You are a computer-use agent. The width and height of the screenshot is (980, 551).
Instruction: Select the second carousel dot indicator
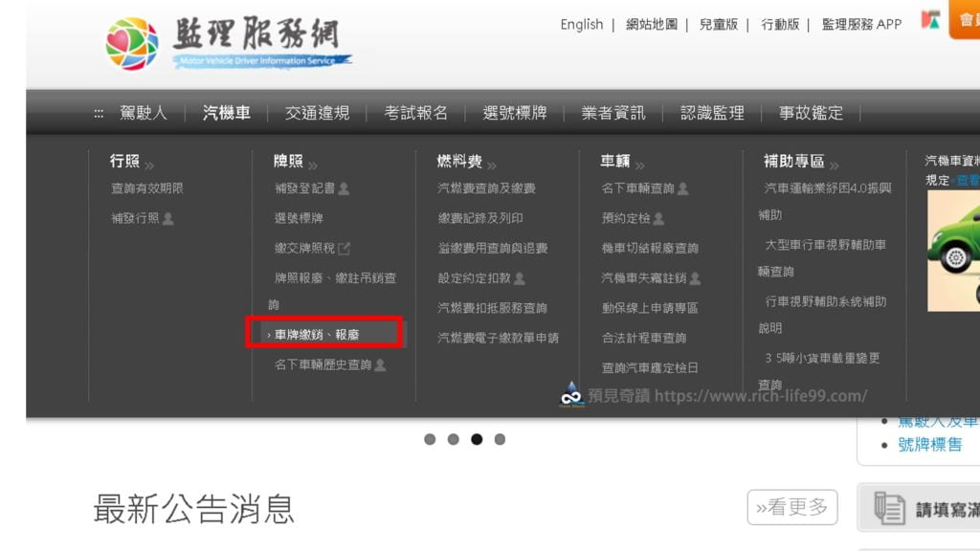tap(453, 439)
